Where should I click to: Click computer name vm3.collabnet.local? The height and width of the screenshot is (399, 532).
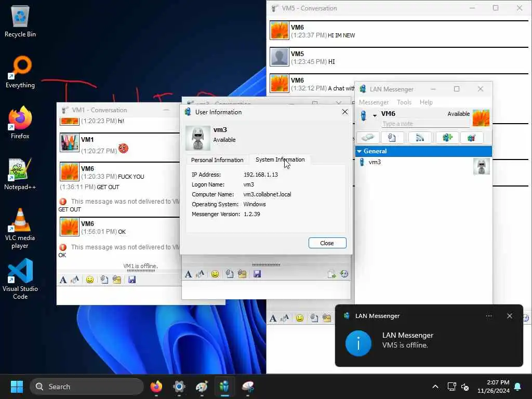[x=267, y=194]
